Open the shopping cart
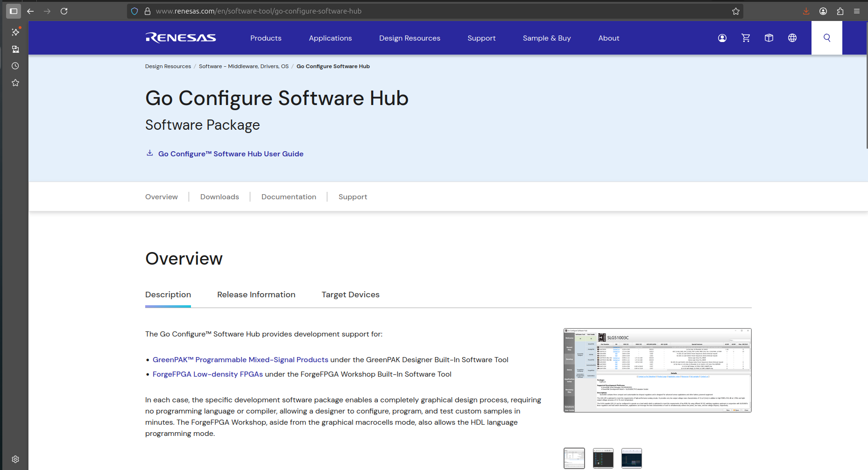Image resolution: width=868 pixels, height=470 pixels. pos(746,38)
